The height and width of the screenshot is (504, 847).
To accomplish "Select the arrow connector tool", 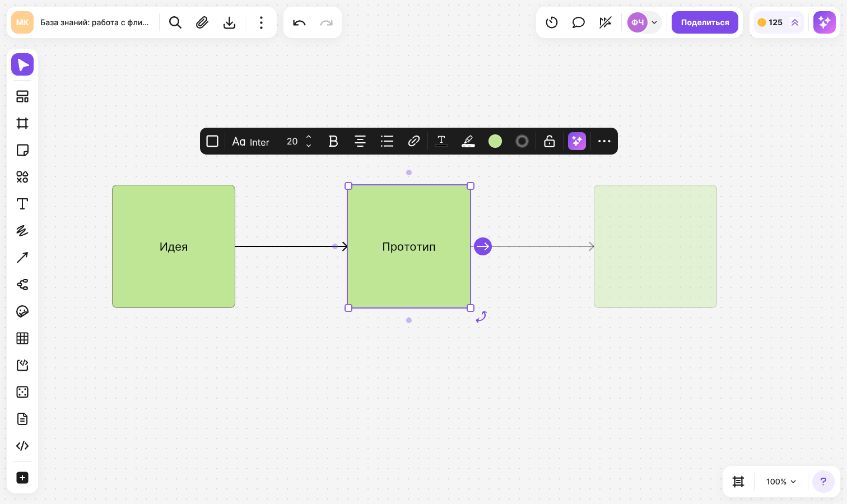I will tap(22, 258).
